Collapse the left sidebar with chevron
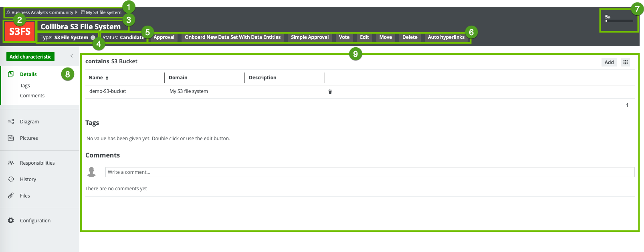Image resolution: width=644 pixels, height=252 pixels. (72, 56)
